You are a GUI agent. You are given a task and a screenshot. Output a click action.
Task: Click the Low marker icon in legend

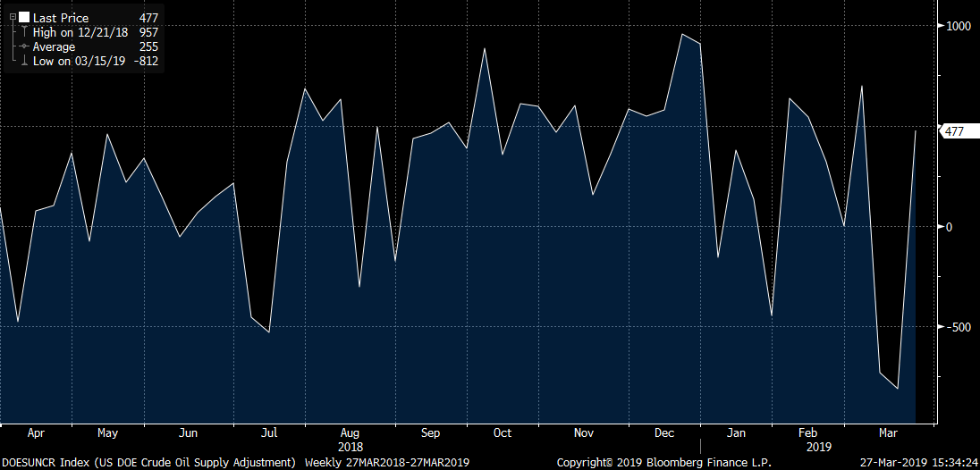point(24,61)
